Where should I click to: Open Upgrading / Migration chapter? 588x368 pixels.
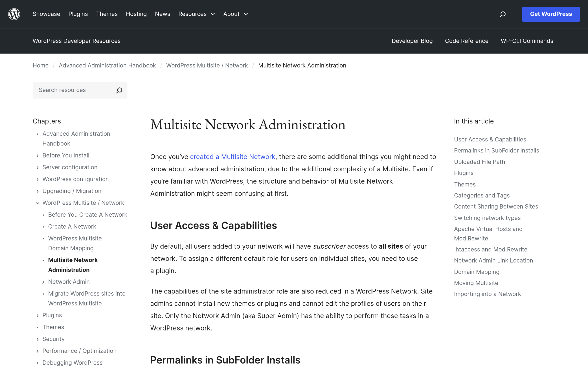click(x=72, y=191)
